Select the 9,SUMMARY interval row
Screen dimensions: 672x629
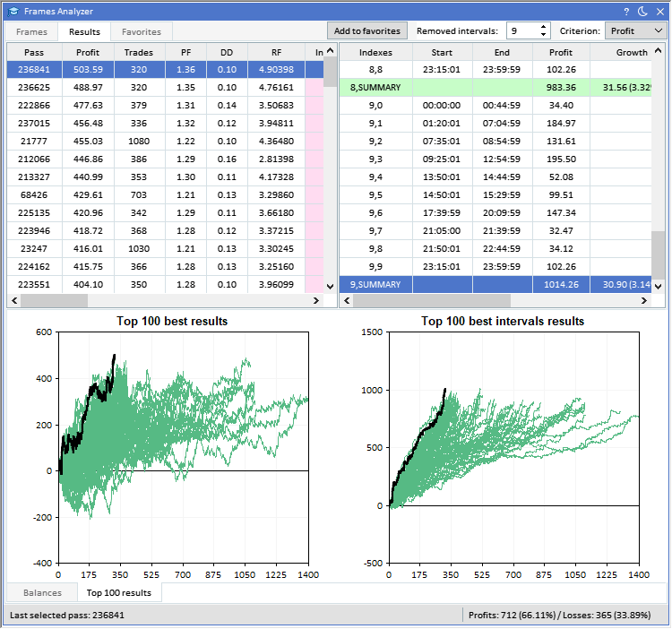pos(495,285)
